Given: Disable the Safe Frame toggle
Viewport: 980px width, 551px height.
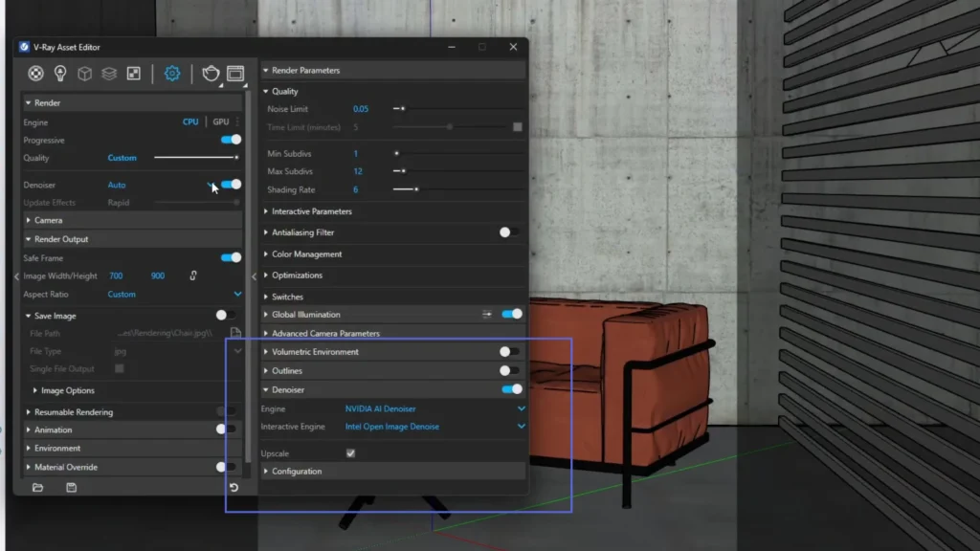Looking at the screenshot, I should [231, 257].
